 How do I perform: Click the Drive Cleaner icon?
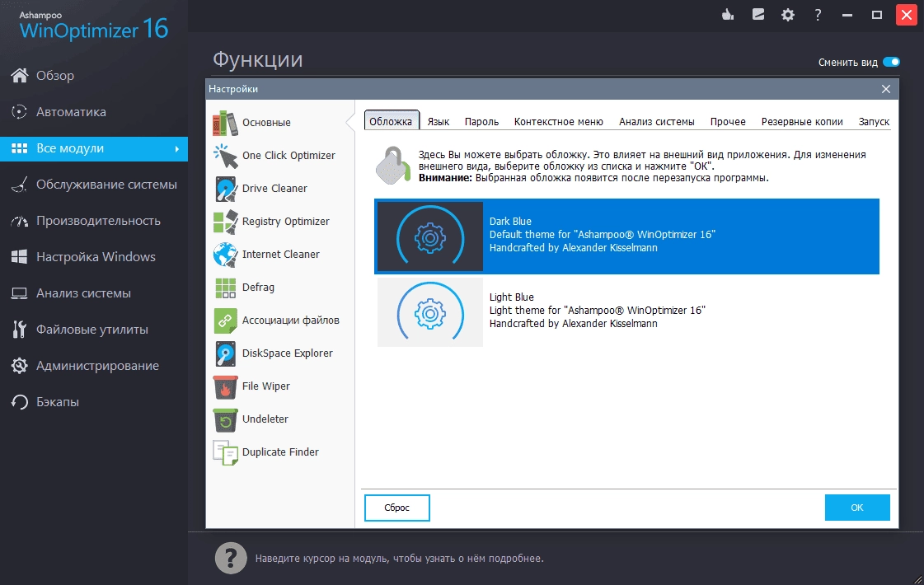pyautogui.click(x=225, y=189)
